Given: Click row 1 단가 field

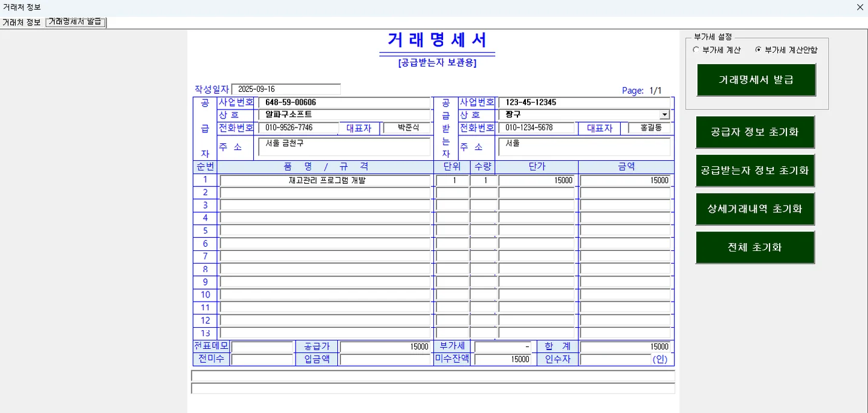Looking at the screenshot, I should click(537, 180).
